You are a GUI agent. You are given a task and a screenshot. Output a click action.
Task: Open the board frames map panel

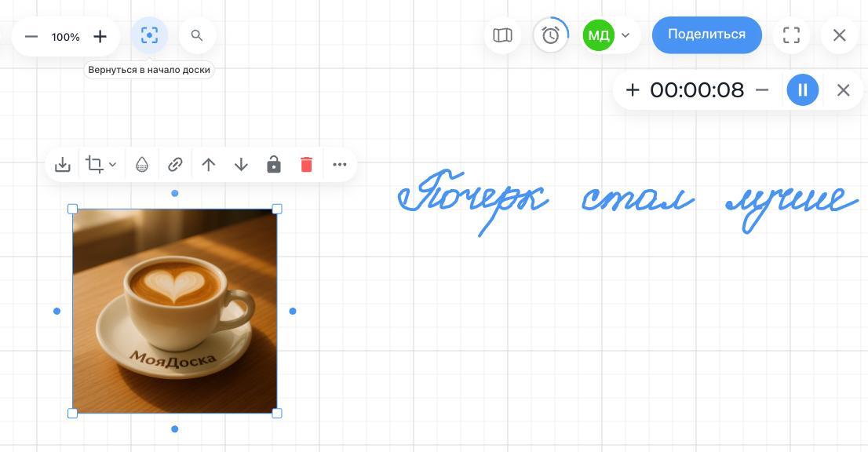tap(502, 35)
